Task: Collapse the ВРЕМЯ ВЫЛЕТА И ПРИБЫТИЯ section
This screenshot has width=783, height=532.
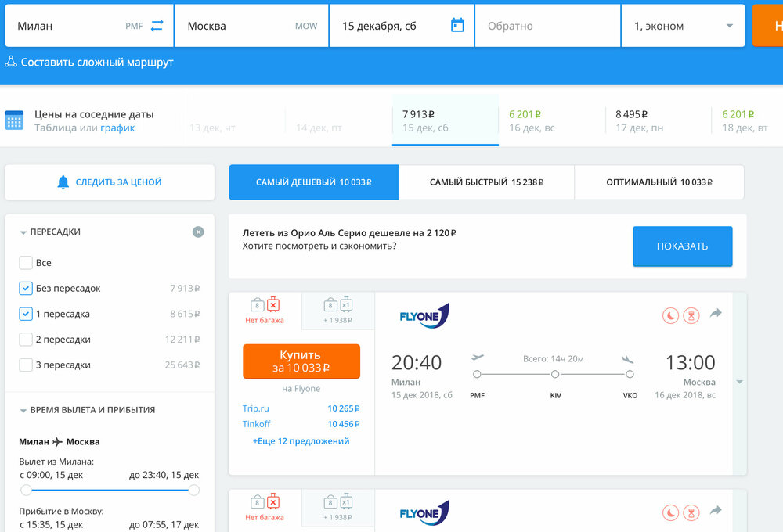Action: (23, 411)
